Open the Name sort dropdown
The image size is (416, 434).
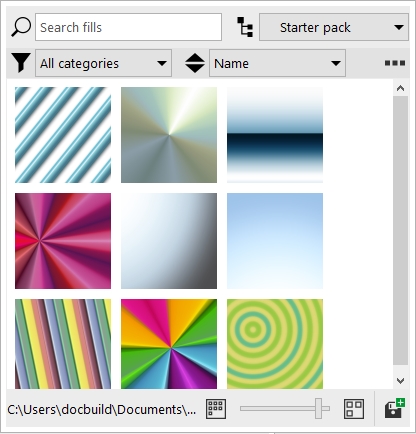pos(277,63)
